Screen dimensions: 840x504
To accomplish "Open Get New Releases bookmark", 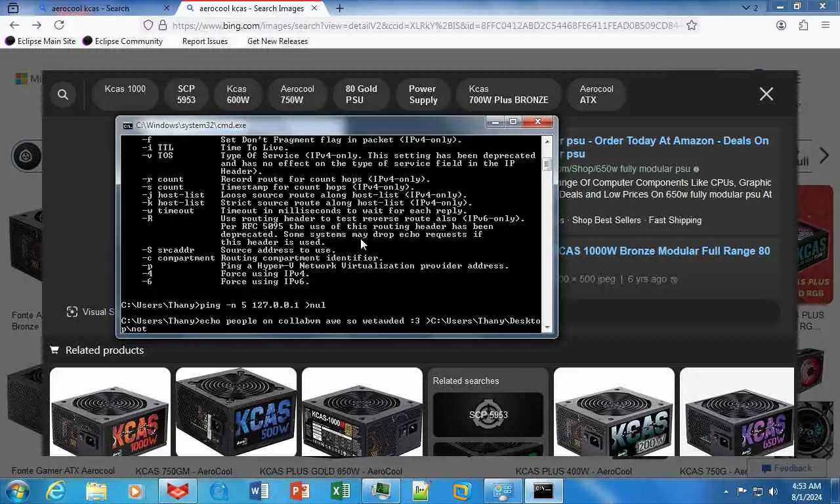I will 278,41.
